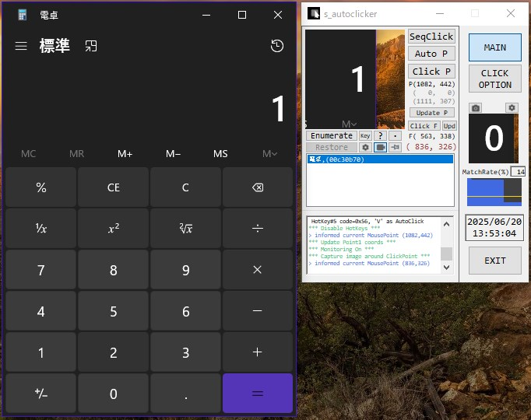This screenshot has width=531, height=420.
Task: Click the Click P button
Action: 431,72
